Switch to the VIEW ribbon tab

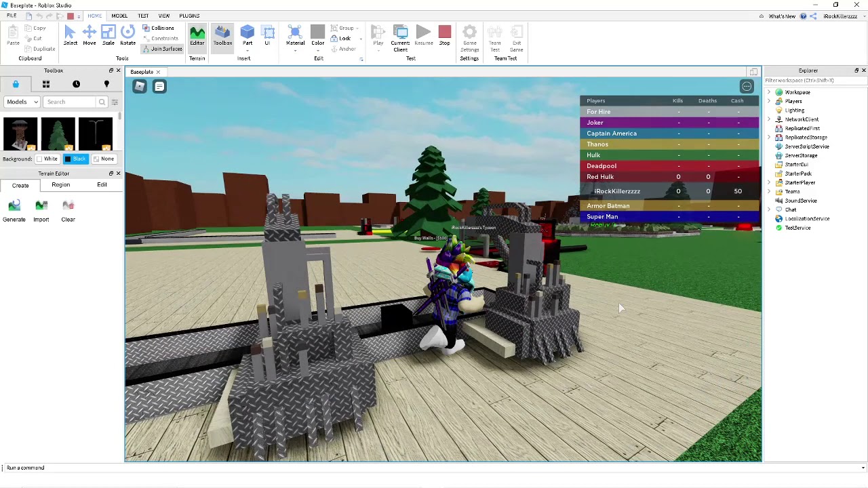164,16
